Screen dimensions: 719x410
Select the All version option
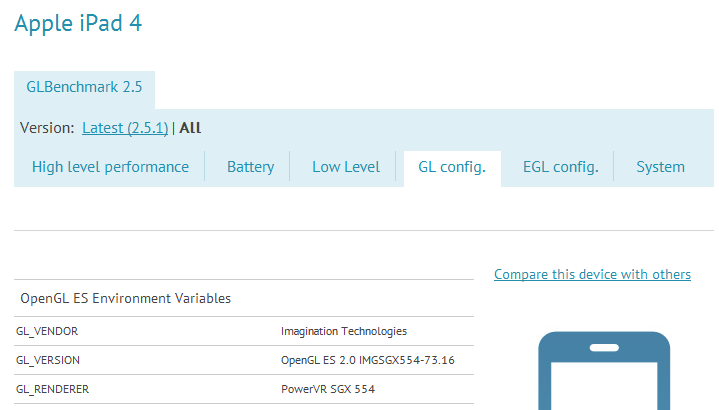pos(190,128)
